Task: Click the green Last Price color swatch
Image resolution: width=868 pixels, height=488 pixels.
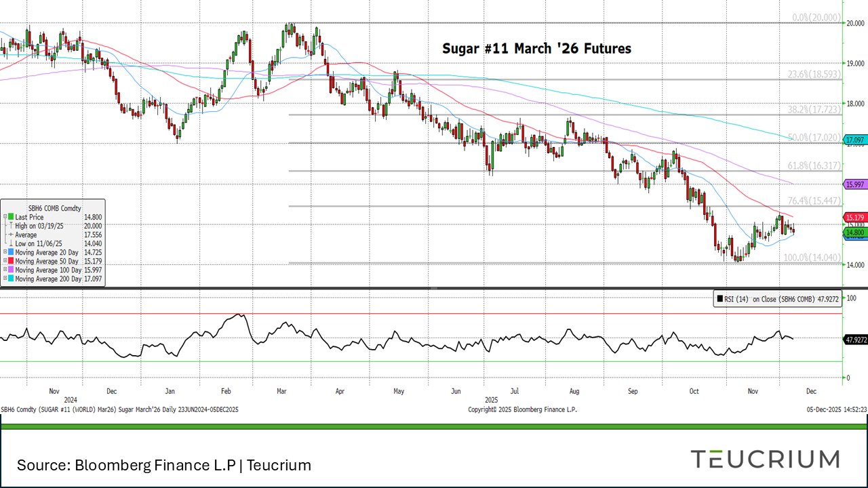Action: (x=11, y=218)
